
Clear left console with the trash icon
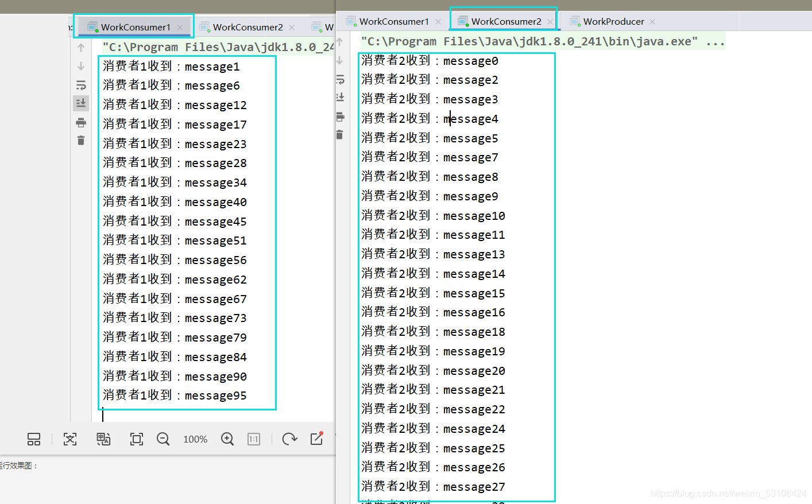(81, 140)
